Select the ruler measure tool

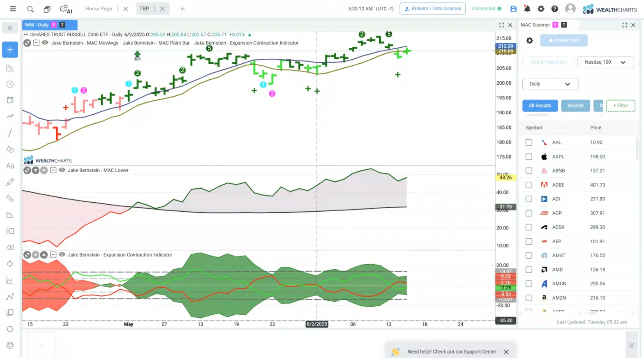10,199
